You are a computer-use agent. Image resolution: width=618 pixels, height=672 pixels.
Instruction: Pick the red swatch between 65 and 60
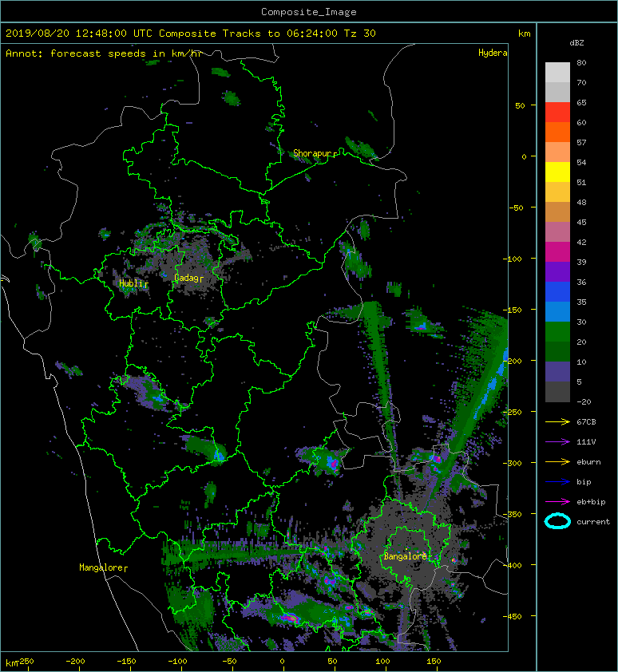click(557, 112)
